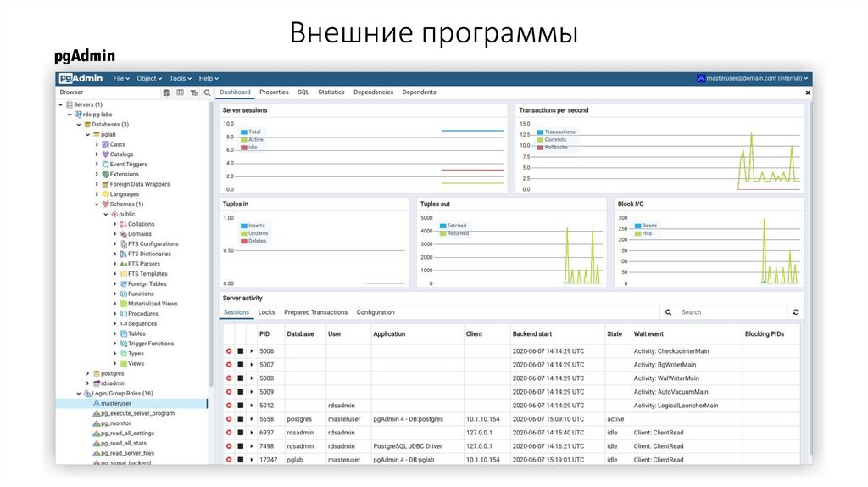Collapse the Databases (3) node
The image size is (868, 487).
coord(79,125)
